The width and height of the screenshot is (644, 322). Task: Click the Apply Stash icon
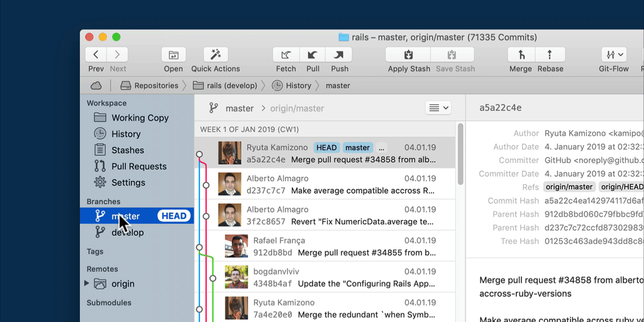click(x=409, y=55)
